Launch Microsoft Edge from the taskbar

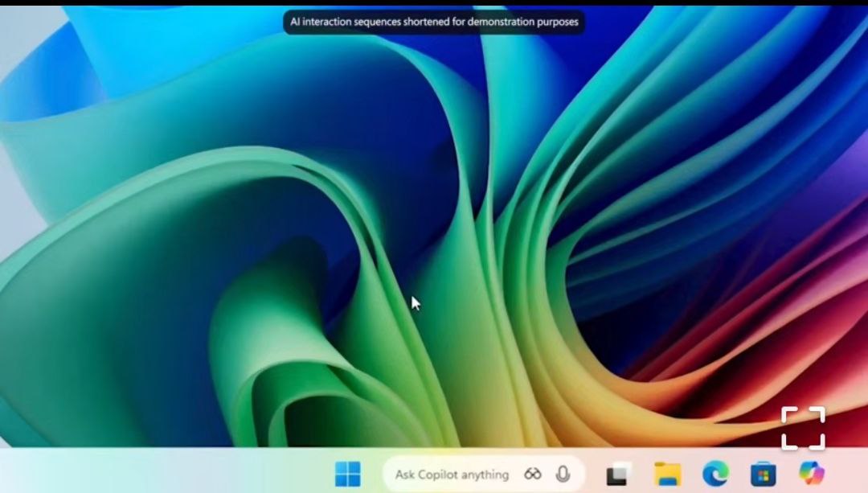[714, 475]
